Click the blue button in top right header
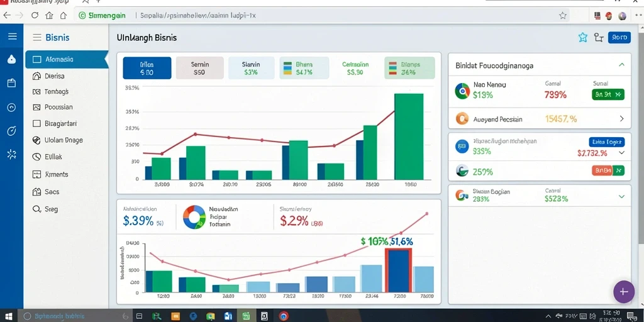This screenshot has height=322, width=644. (619, 38)
